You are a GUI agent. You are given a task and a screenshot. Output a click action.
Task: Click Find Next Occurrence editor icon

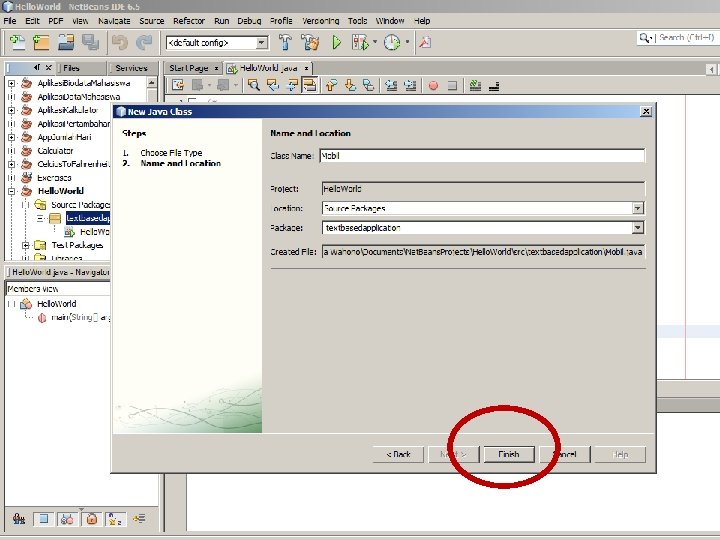(292, 85)
